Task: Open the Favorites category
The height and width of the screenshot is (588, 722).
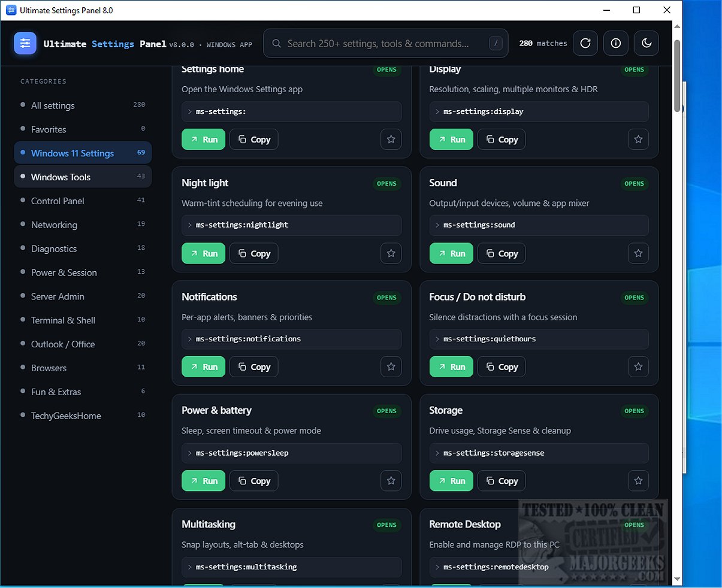Action: [x=83, y=129]
